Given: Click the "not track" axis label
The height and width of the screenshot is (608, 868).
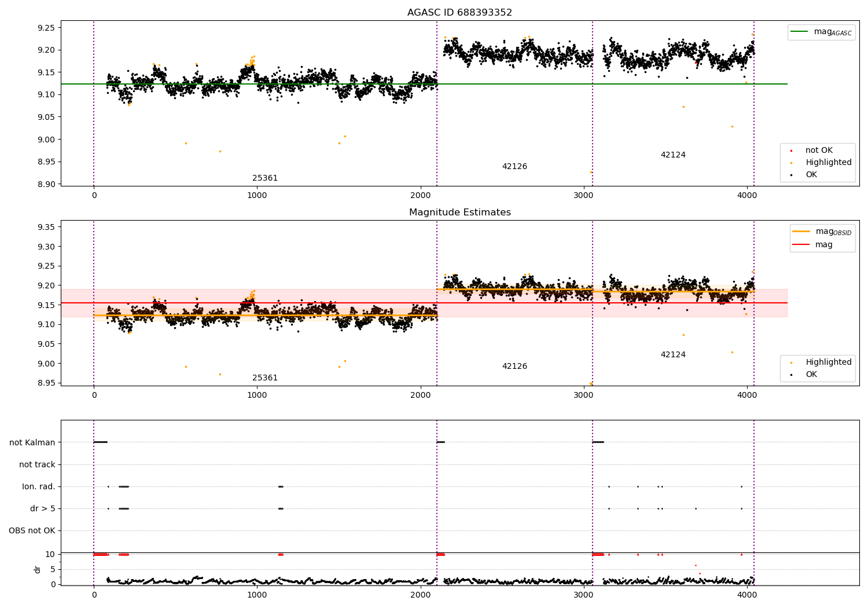Looking at the screenshot, I should pyautogui.click(x=37, y=464).
